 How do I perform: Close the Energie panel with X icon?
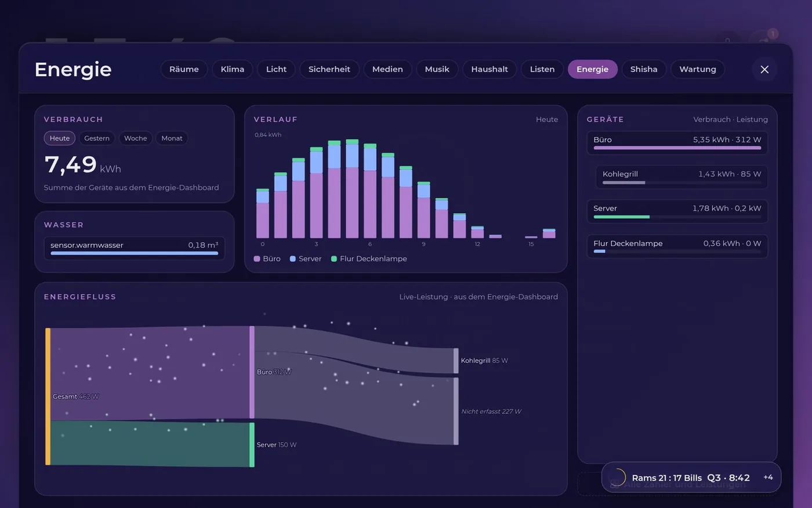[764, 69]
